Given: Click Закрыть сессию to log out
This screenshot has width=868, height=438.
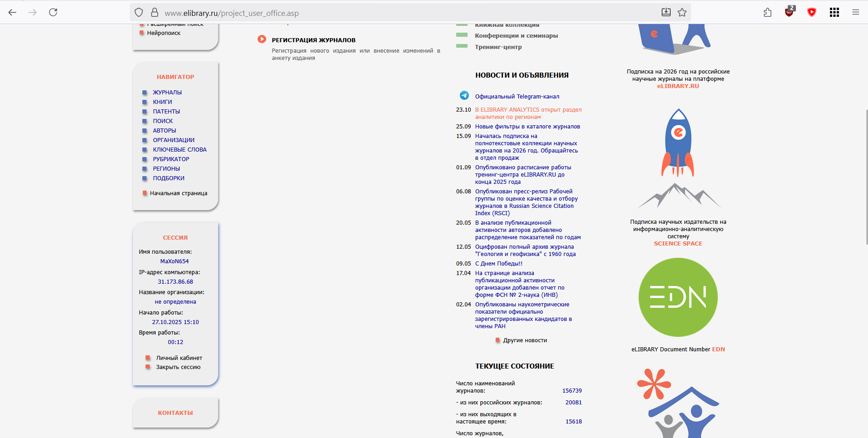Looking at the screenshot, I should (x=178, y=367).
